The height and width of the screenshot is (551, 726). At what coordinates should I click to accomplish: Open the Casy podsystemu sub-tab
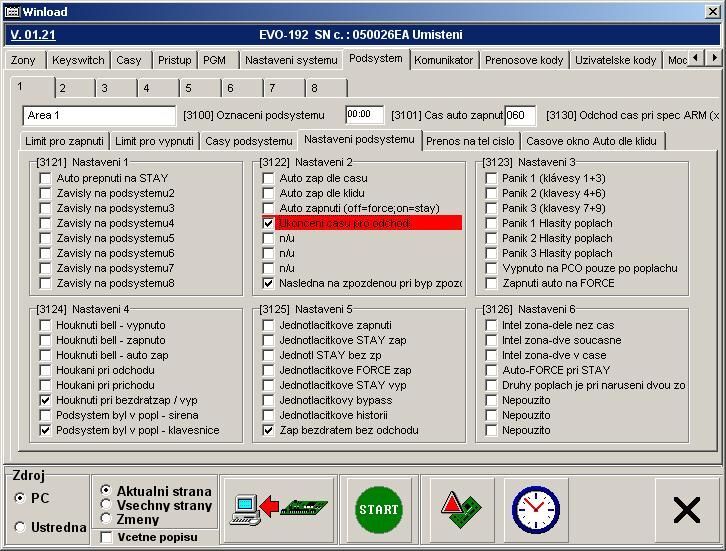tap(248, 141)
